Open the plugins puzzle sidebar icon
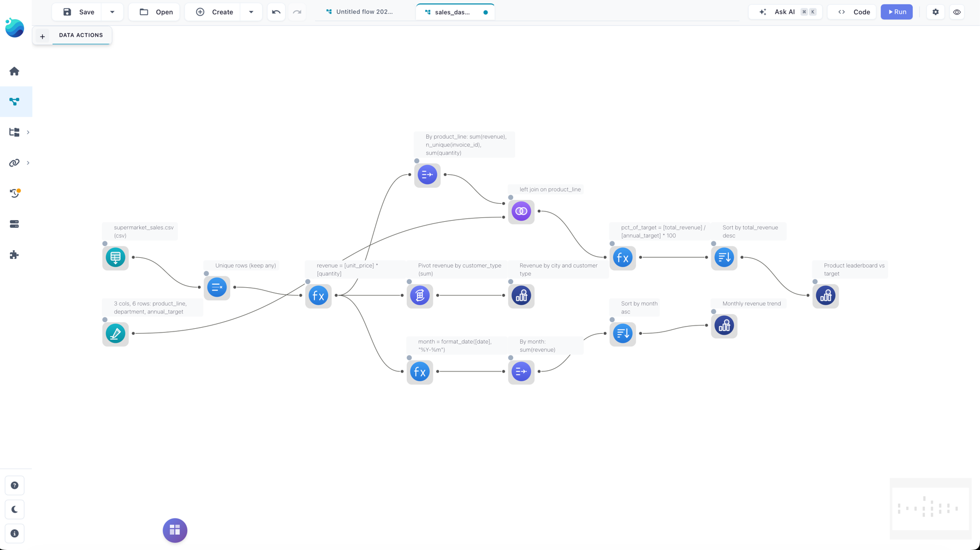Screen dimensions: 980x550 point(14,255)
